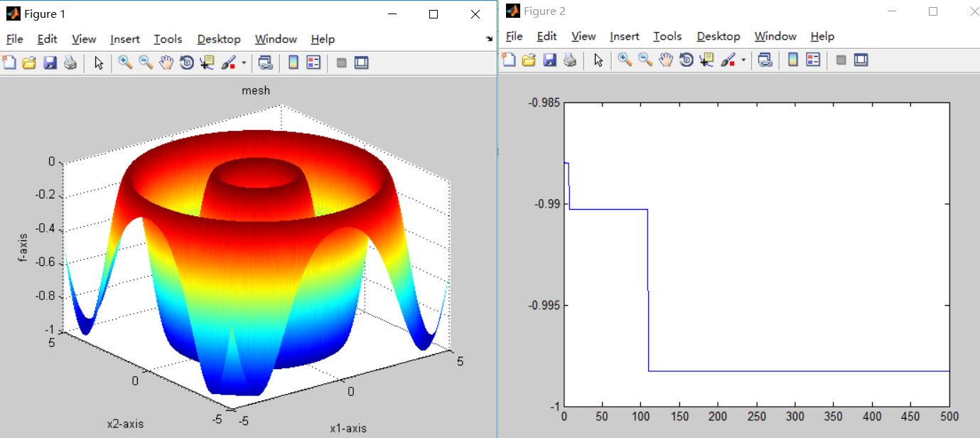This screenshot has height=438, width=980.
Task: Choose Data Cursor tool in Figure 2
Action: tap(706, 60)
